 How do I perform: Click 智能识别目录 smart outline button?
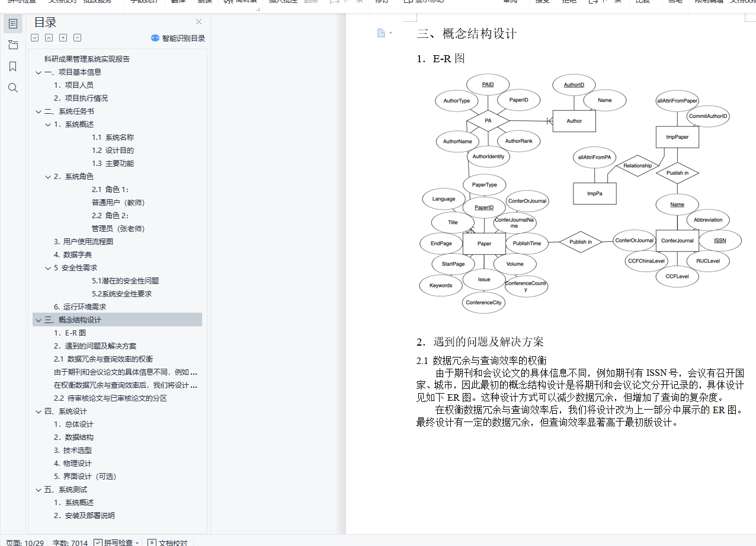pos(178,38)
